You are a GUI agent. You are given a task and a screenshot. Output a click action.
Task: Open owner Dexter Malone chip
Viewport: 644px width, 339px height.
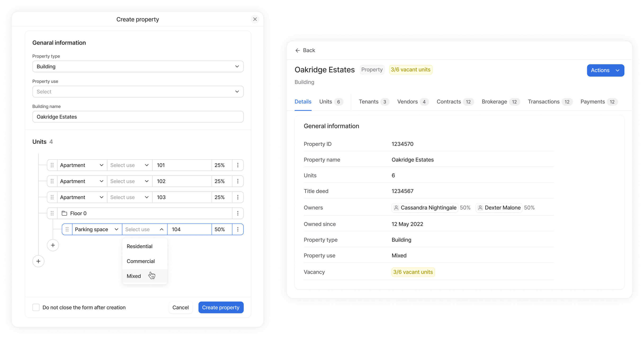click(x=499, y=208)
